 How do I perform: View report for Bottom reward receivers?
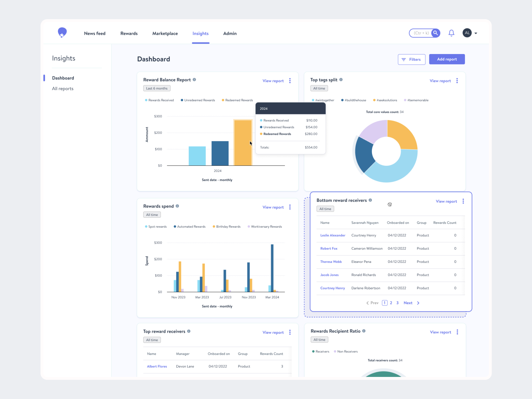pos(446,201)
